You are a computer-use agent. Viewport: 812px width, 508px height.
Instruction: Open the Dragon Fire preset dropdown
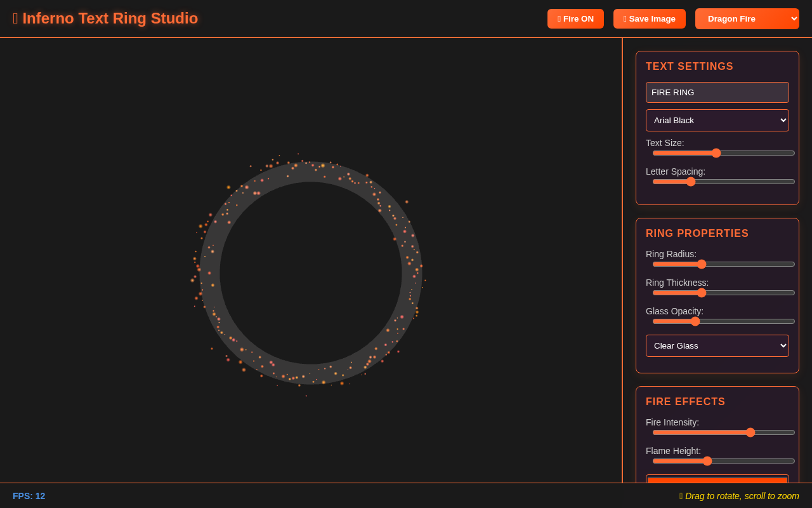[747, 19]
